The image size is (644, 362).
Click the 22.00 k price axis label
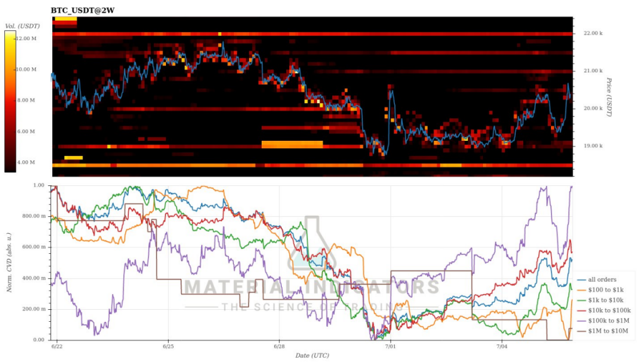coord(594,33)
